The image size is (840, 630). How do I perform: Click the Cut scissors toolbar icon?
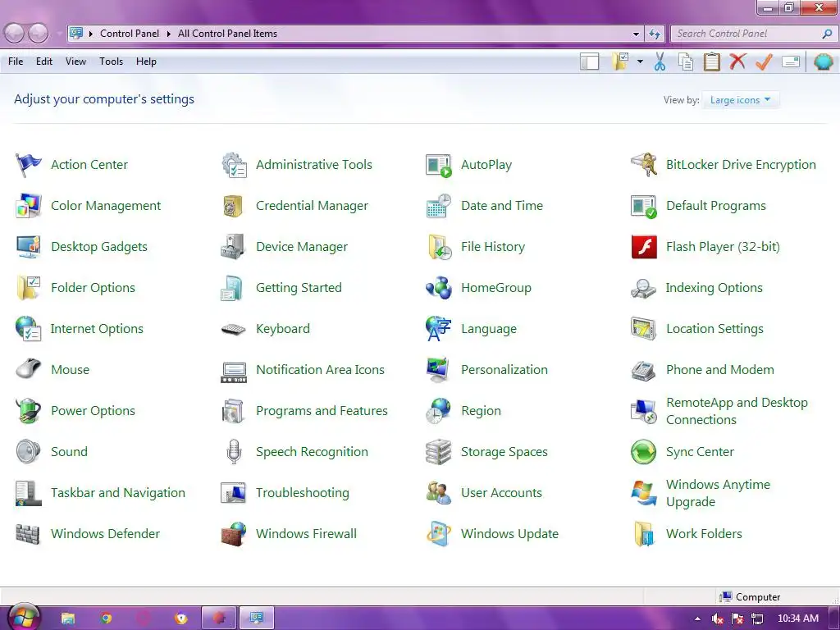pos(660,62)
